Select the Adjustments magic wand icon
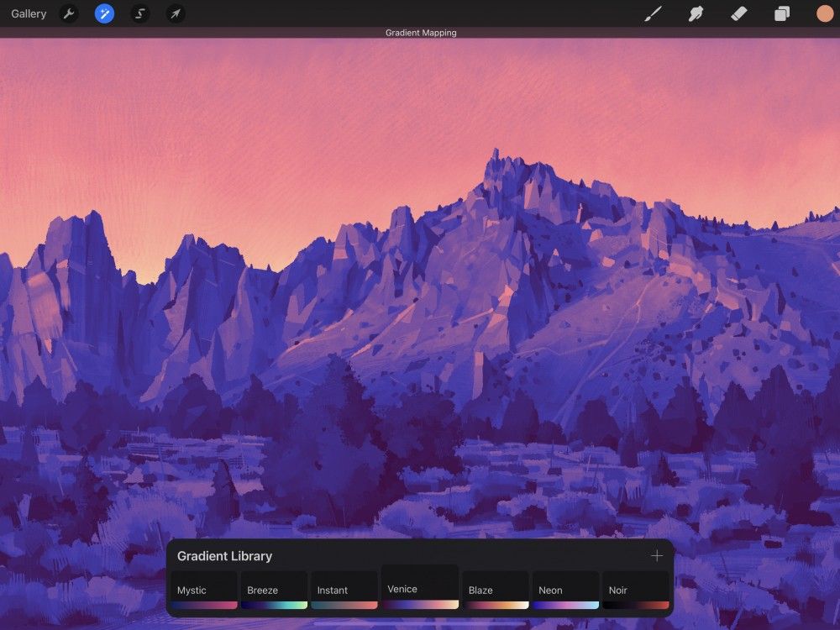Viewport: 840px width, 630px height. pos(104,13)
